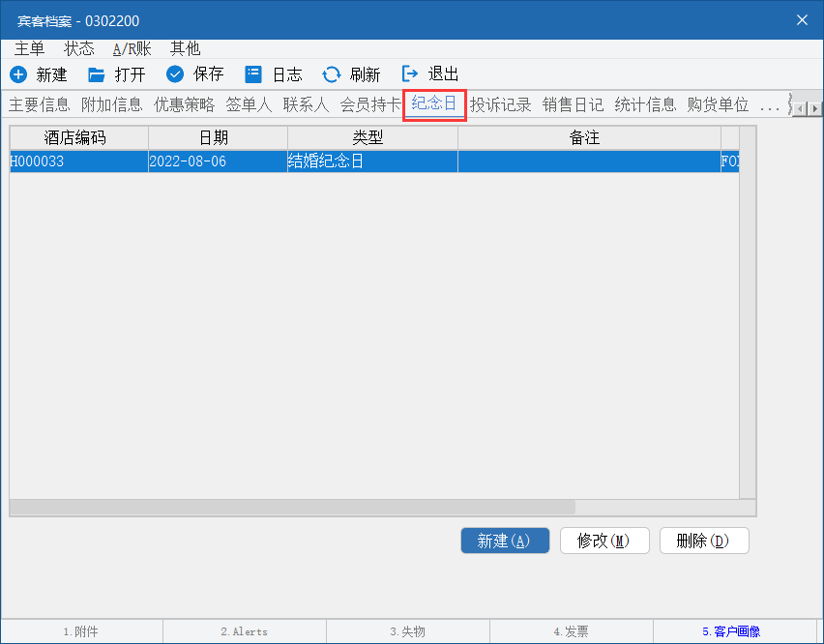
Task: Open the 1.附件 bottom tab
Action: [81, 631]
